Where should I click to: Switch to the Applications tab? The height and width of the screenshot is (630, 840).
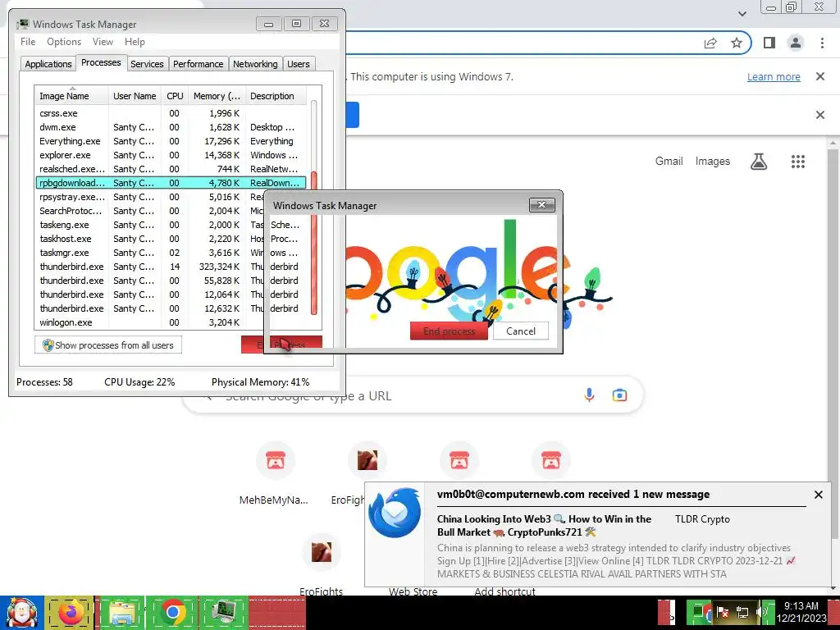(x=48, y=64)
